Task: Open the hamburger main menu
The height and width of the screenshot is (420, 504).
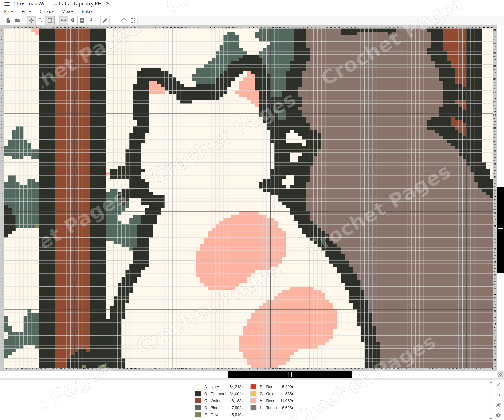Action: [7, 4]
